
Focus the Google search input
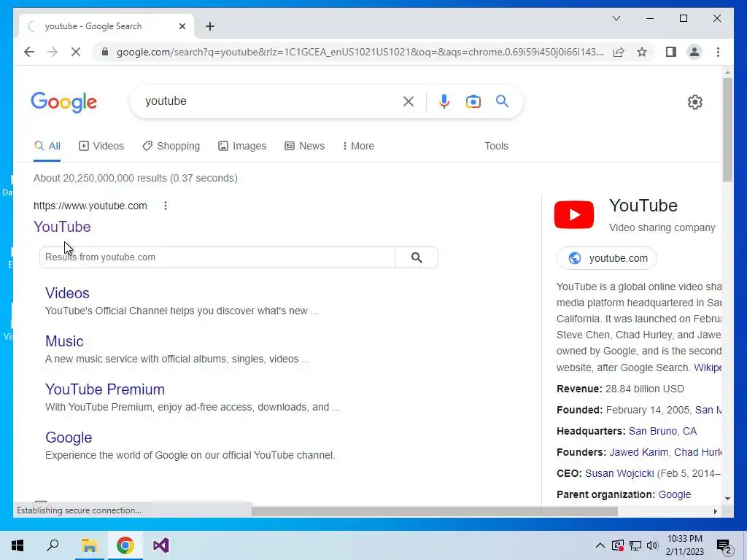point(271,101)
